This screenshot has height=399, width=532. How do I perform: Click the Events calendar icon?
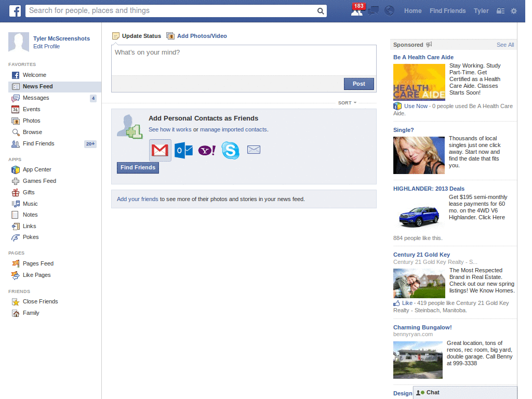15,109
